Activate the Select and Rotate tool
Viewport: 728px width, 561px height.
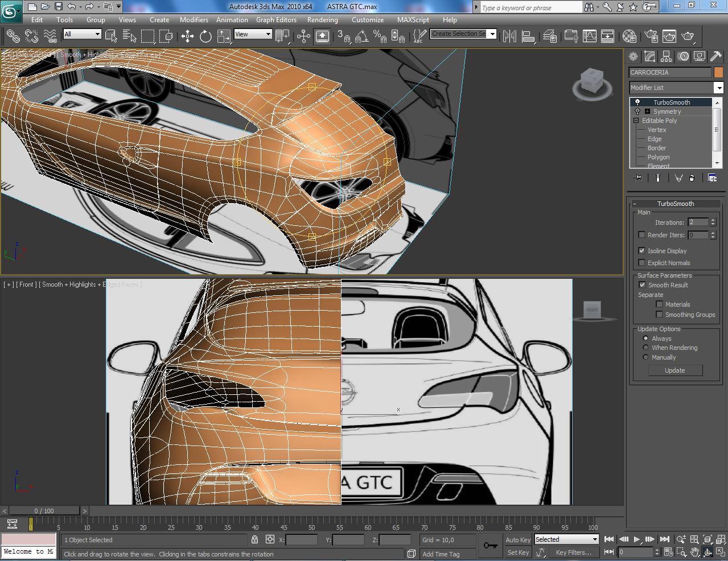(x=205, y=36)
